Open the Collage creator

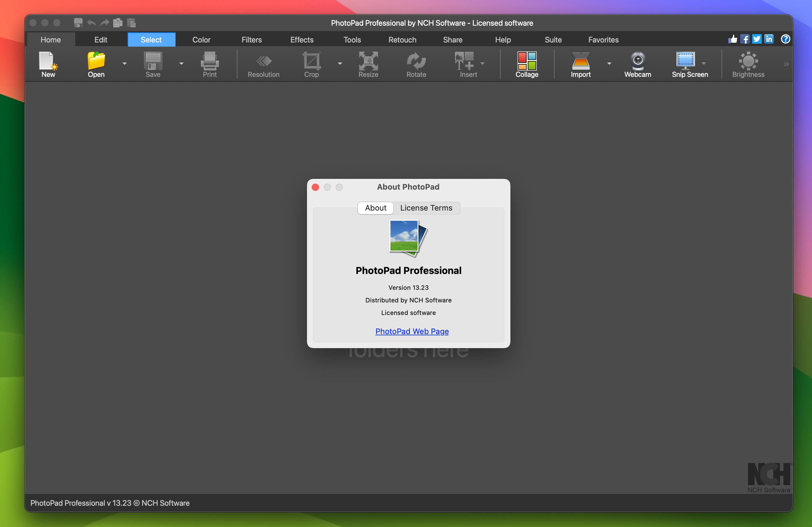click(527, 64)
